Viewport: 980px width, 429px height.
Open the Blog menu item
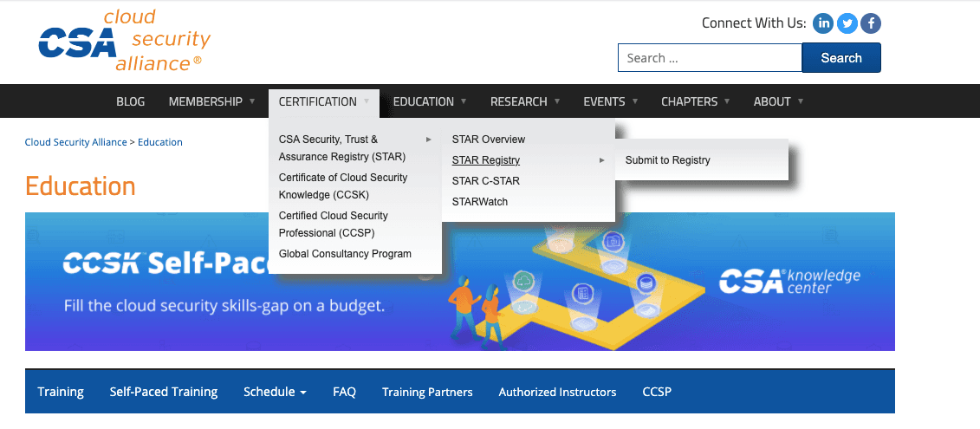[130, 101]
